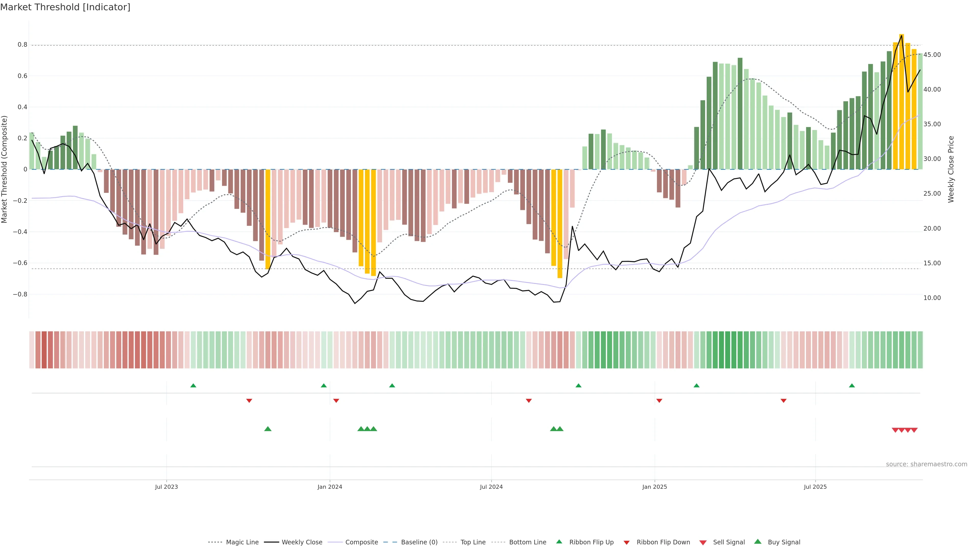Click the Jan 2025 x-axis label
This screenshot has width=980, height=551.
point(654,487)
